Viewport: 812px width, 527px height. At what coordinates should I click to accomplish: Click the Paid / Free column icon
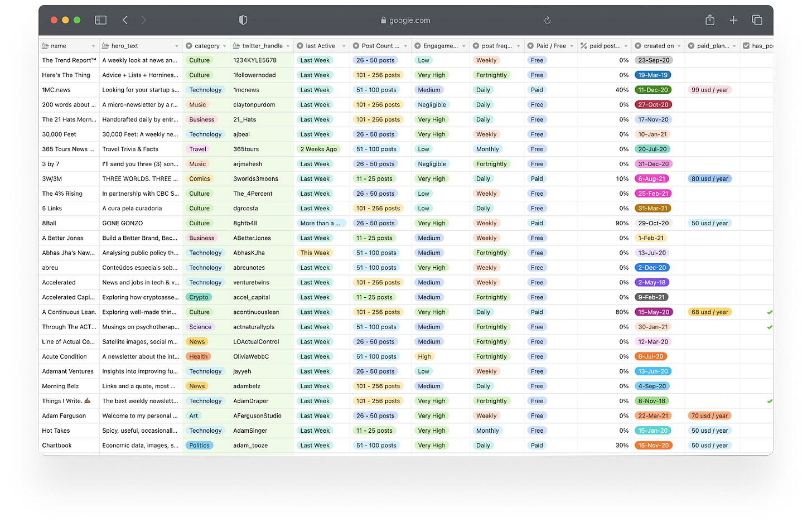click(x=530, y=46)
